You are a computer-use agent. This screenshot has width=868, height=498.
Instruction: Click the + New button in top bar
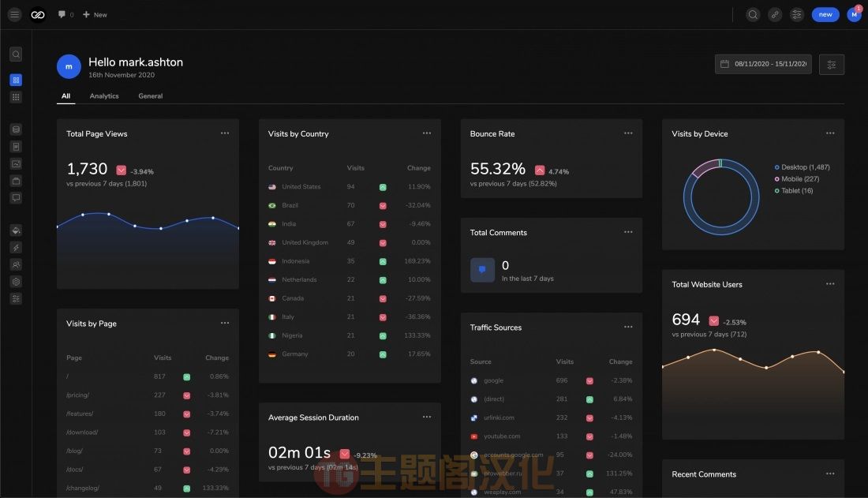coord(95,15)
